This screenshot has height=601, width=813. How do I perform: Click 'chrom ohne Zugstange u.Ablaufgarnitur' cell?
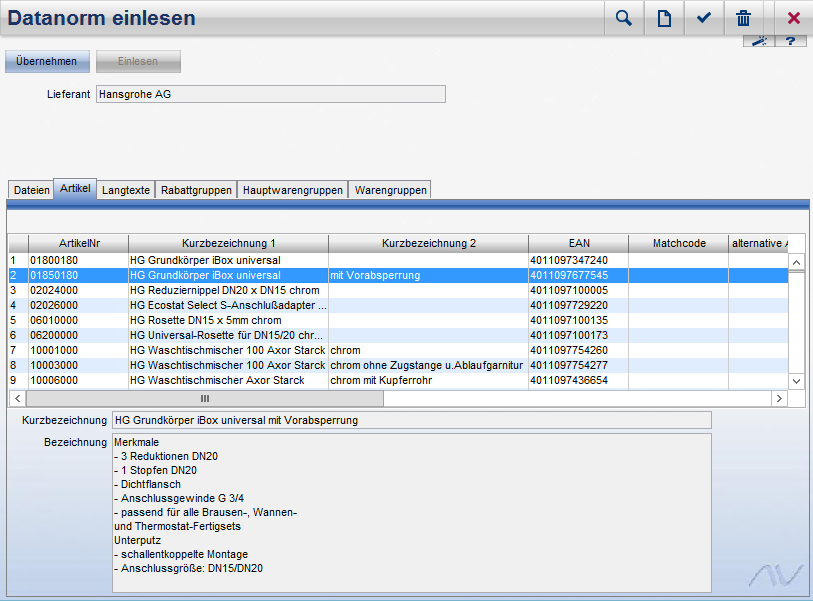(426, 366)
